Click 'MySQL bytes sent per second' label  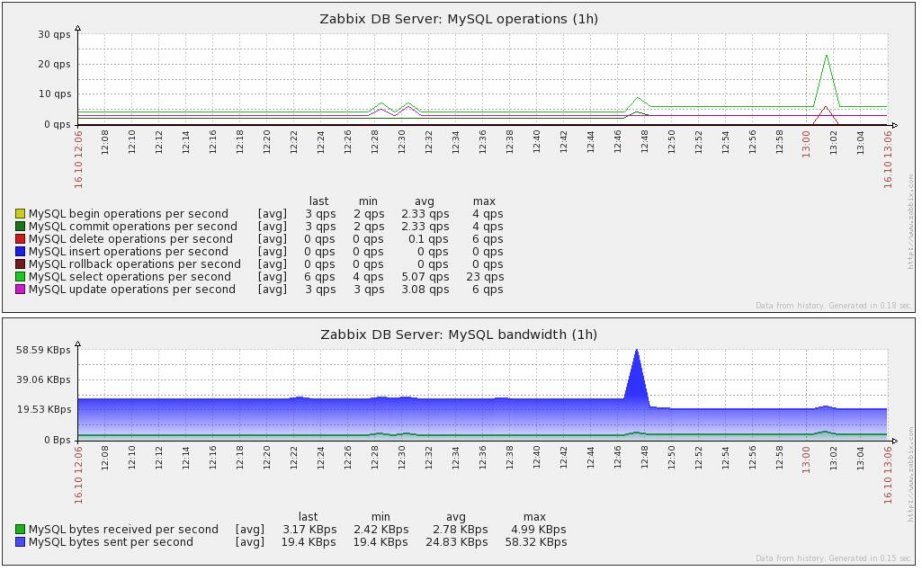(111, 542)
